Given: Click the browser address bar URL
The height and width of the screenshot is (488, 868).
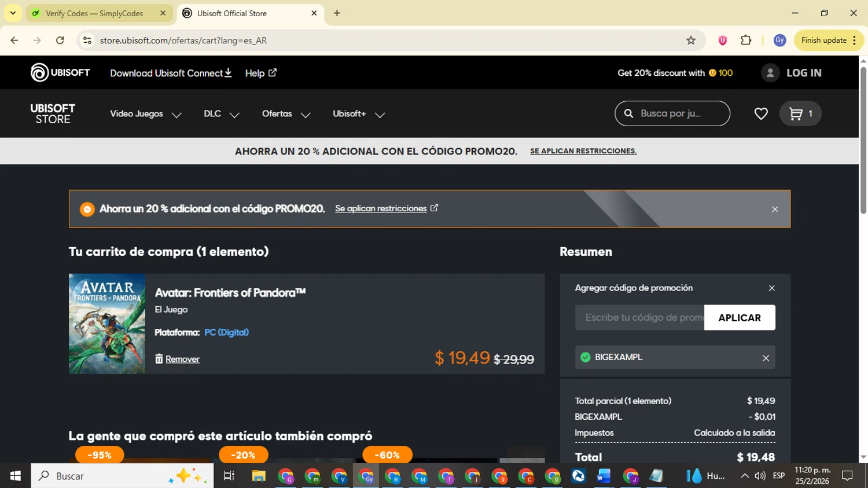Looking at the screenshot, I should [x=183, y=41].
